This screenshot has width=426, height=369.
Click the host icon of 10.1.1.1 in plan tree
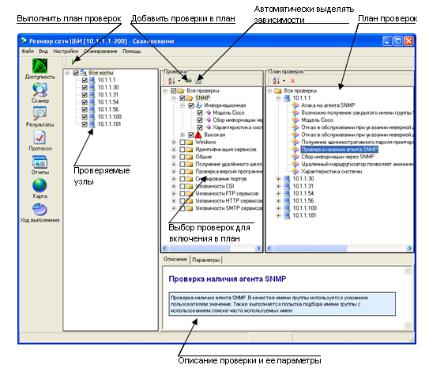coord(287,98)
